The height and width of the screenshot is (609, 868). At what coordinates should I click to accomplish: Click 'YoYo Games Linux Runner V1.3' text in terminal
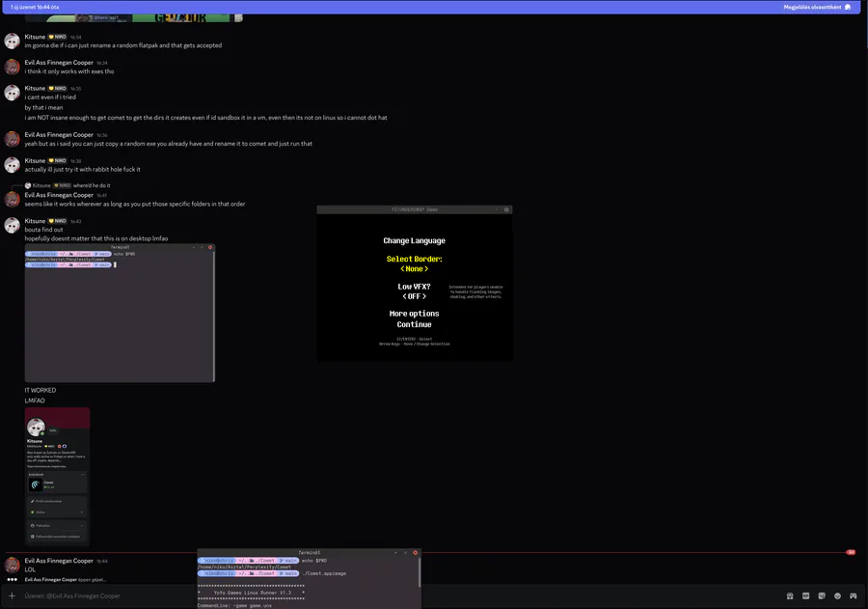[x=252, y=593]
